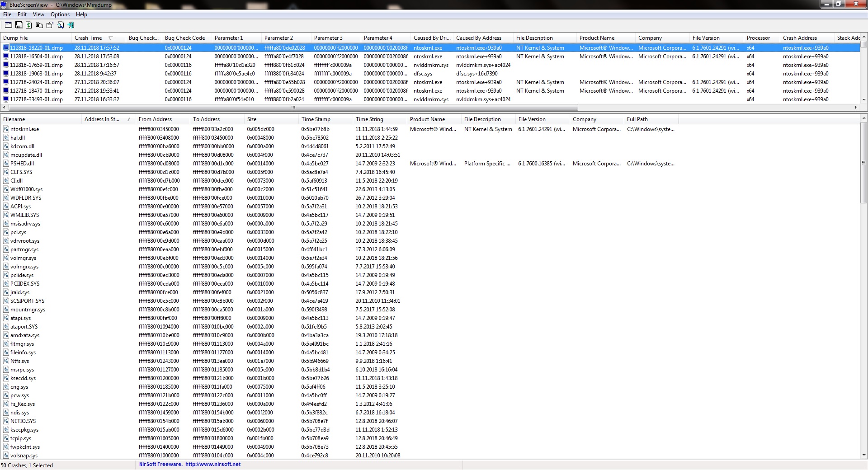Sort lower pane by Address In Stack header
This screenshot has width=868, height=470.
coord(108,119)
